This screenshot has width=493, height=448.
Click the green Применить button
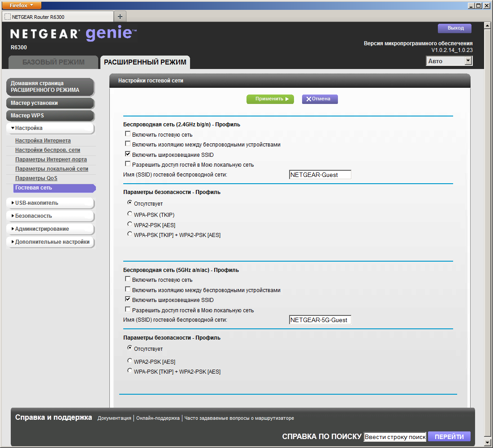pyautogui.click(x=270, y=99)
